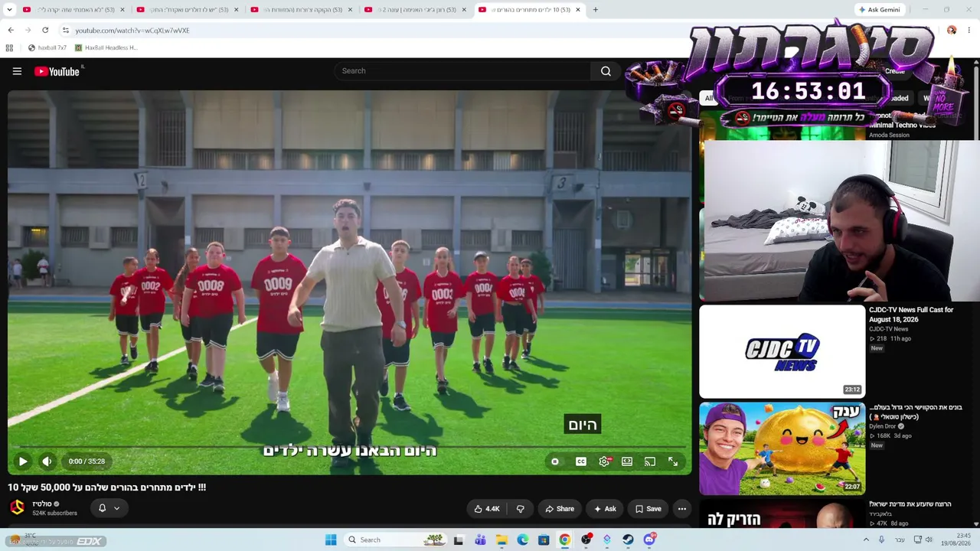
Task: Open more actions three-dot menu
Action: 682,509
